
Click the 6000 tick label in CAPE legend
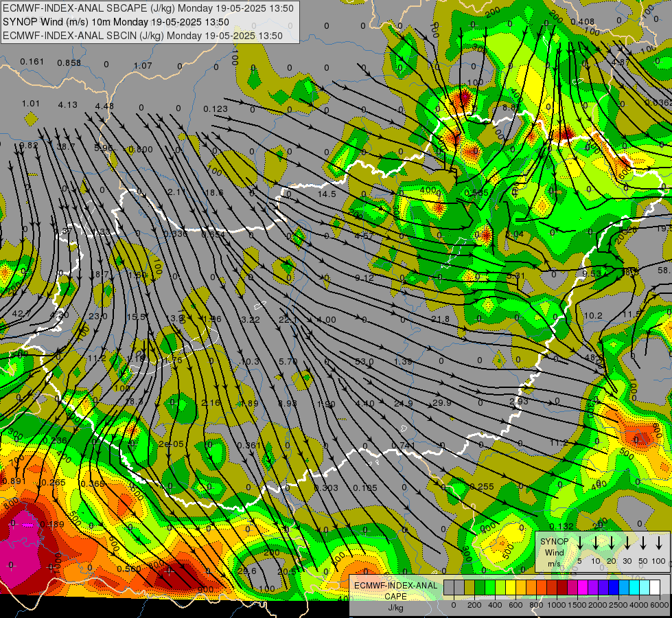pyautogui.click(x=660, y=605)
